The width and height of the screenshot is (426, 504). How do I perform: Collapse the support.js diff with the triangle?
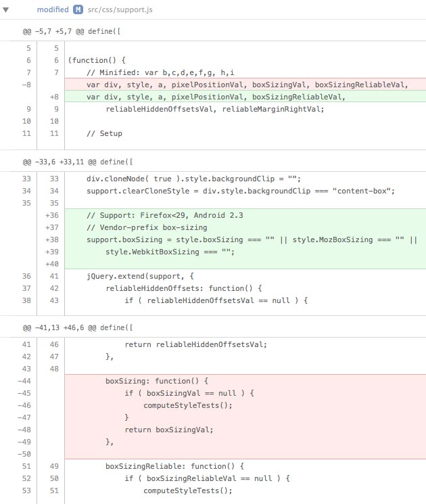pos(6,9)
